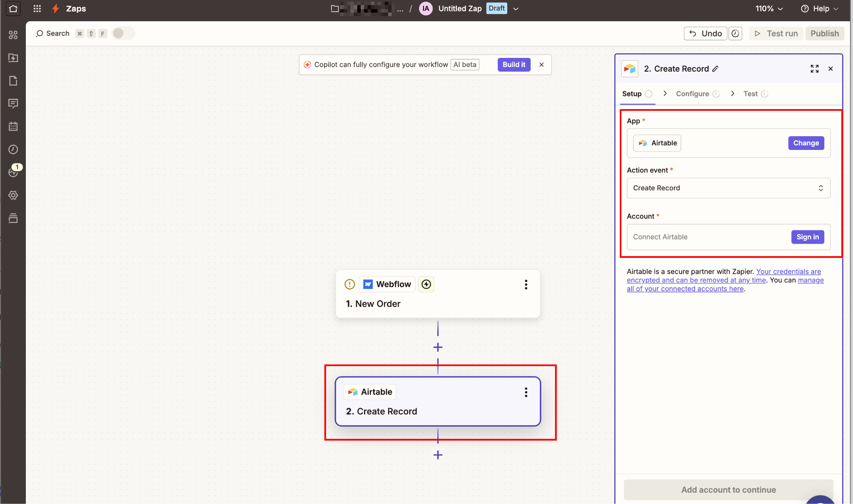Click the Build it Copilot button
This screenshot has width=853, height=504.
(x=514, y=65)
